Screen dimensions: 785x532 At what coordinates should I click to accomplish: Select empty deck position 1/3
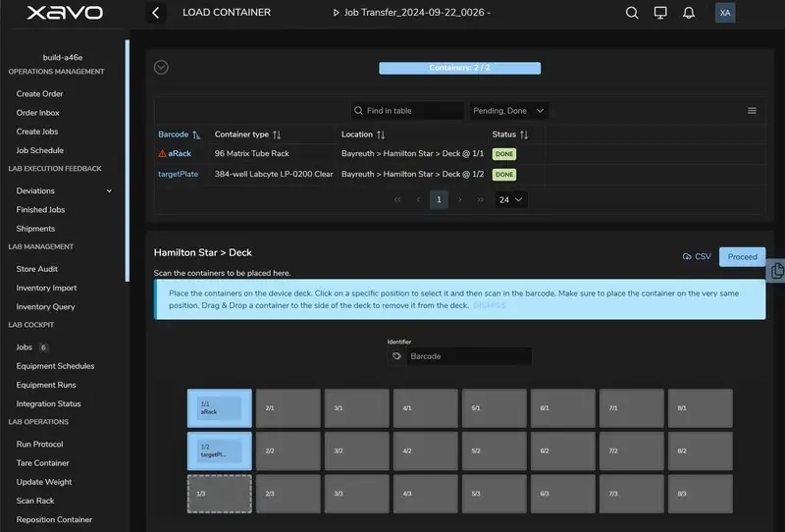219,494
